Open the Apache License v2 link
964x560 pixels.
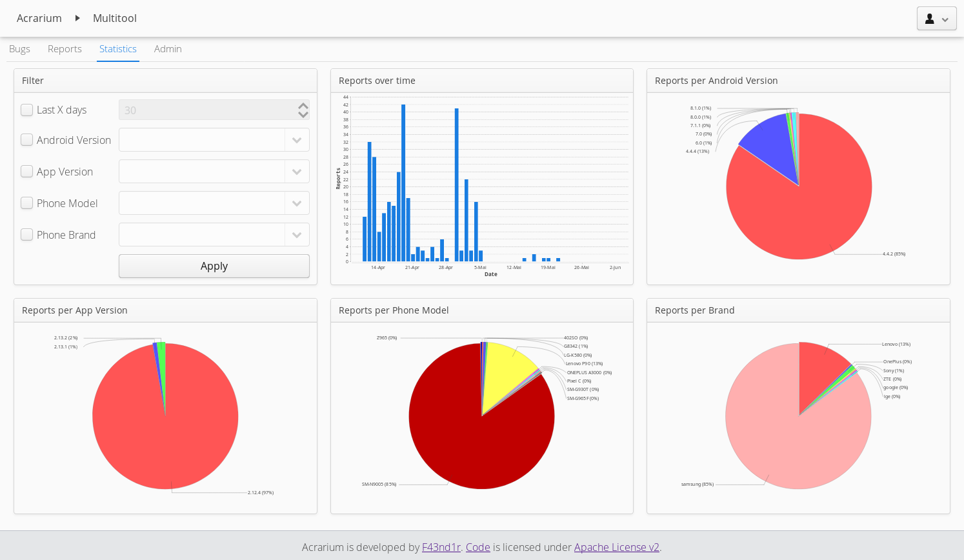(x=617, y=547)
